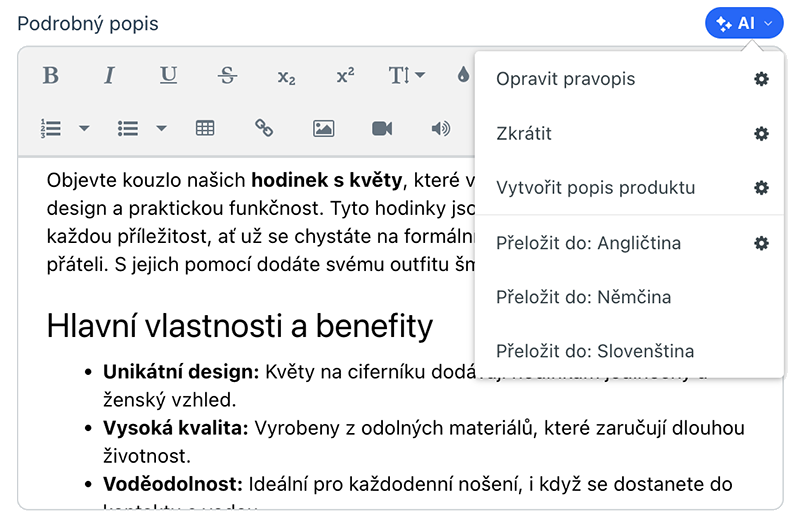Viewport: 800px width, 516px height.
Task: Insert an image
Action: [323, 128]
